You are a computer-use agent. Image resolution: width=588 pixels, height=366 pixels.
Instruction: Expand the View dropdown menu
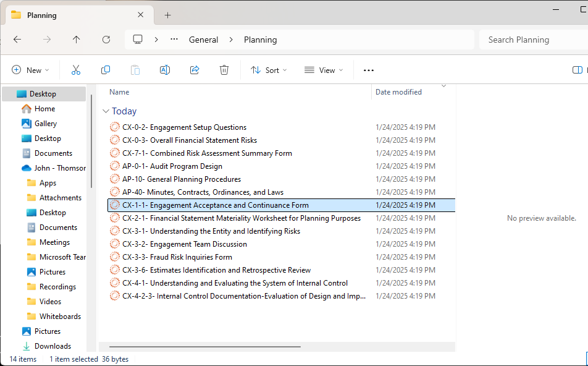point(324,70)
